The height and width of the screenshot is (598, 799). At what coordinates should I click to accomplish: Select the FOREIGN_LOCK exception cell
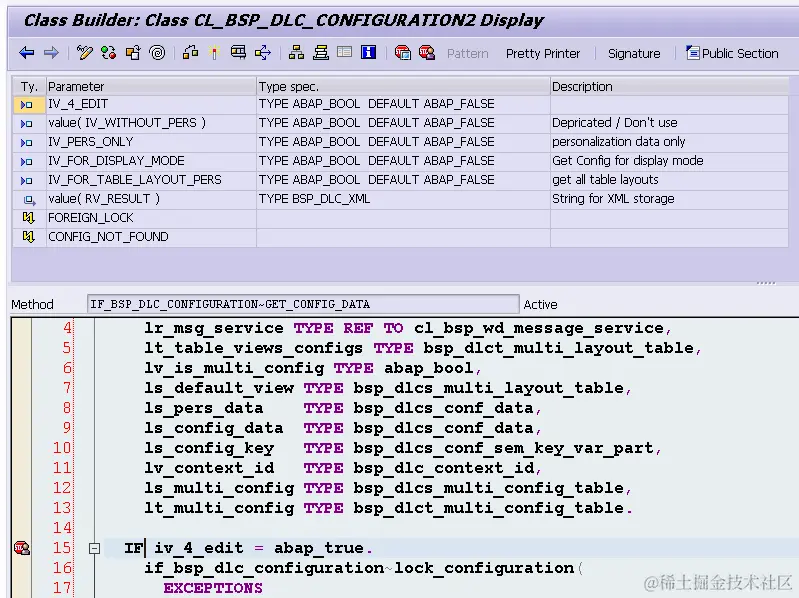point(151,218)
